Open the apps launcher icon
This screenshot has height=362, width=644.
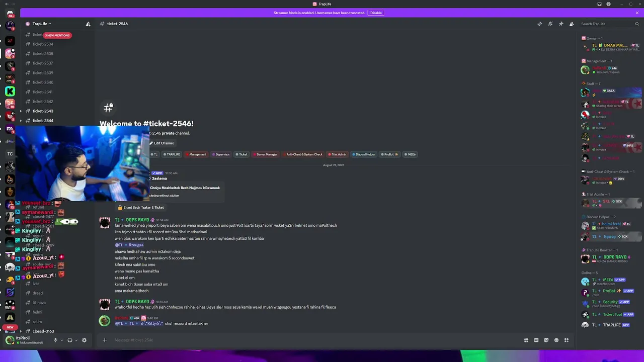tap(567, 340)
